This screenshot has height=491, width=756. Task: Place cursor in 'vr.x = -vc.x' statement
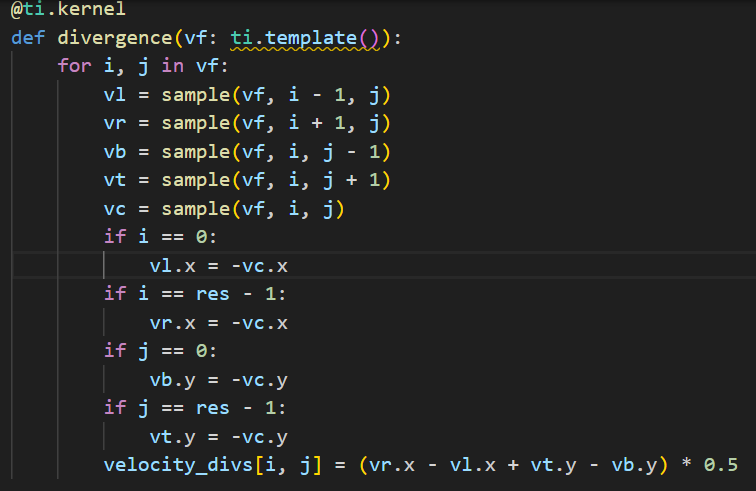pos(218,324)
